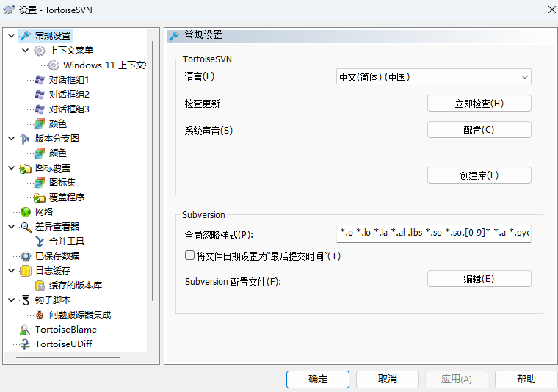558x392 pixels.
Task: Click the 缓存的版本库 icon
Action: point(40,286)
